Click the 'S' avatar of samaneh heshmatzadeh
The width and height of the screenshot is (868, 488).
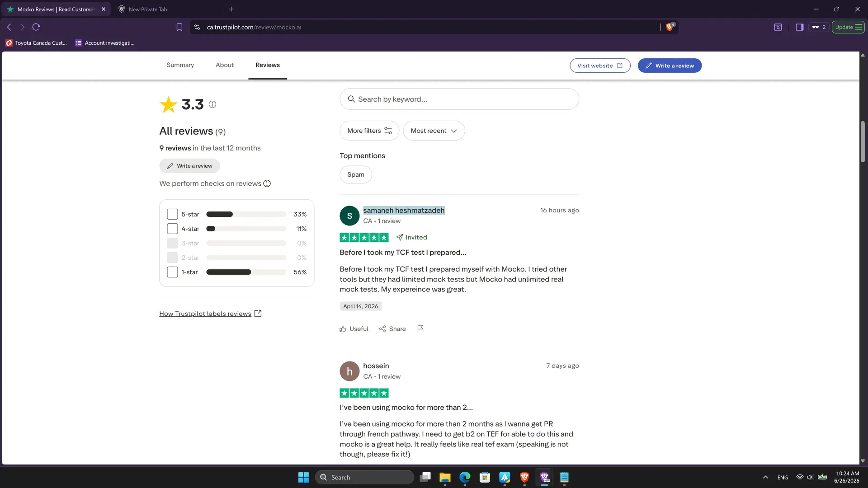(x=349, y=216)
